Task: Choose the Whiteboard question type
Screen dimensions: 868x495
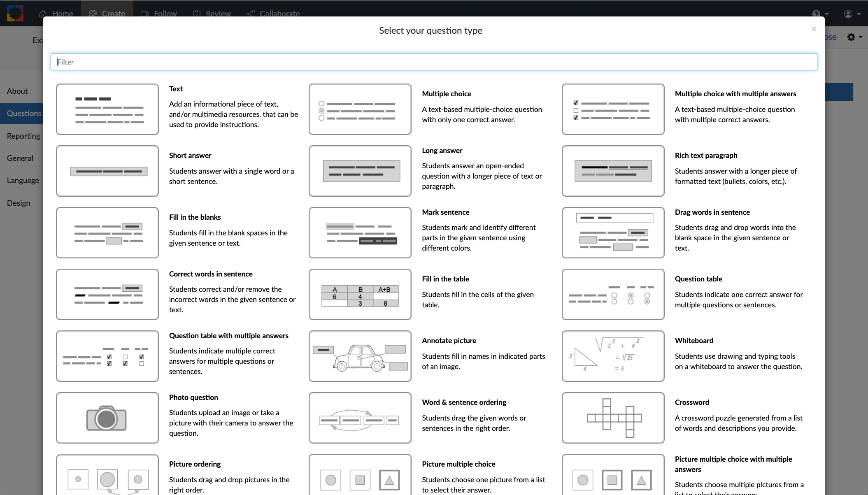Action: 612,356
